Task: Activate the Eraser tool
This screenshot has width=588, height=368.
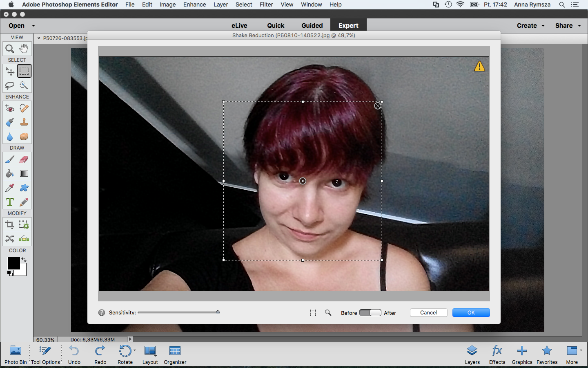Action: pos(24,159)
